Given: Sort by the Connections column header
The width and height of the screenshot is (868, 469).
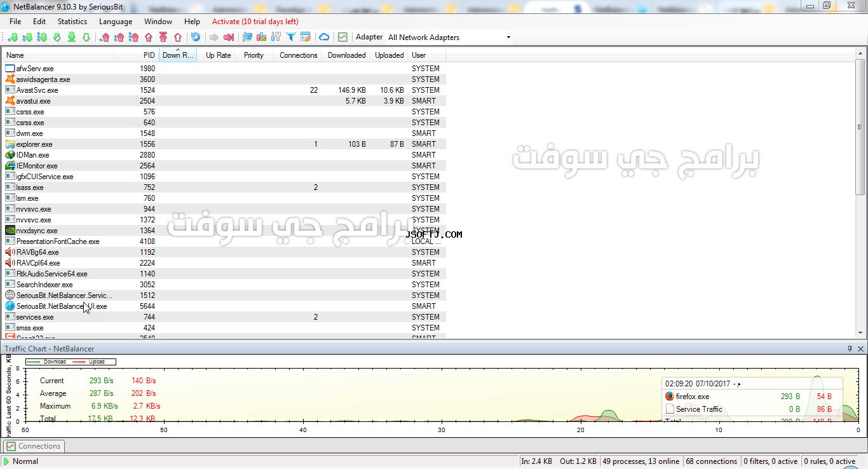Looking at the screenshot, I should pos(298,55).
